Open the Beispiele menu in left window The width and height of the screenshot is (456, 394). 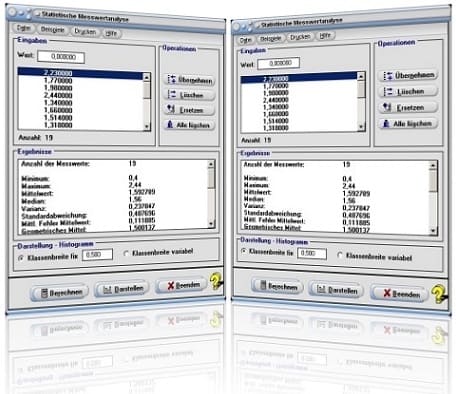(x=52, y=30)
